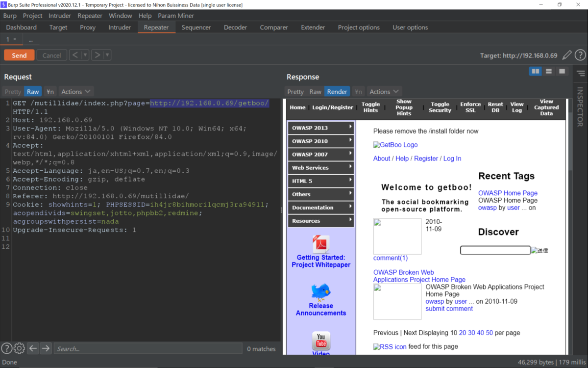Click View Captured Data link

pyautogui.click(x=546, y=107)
